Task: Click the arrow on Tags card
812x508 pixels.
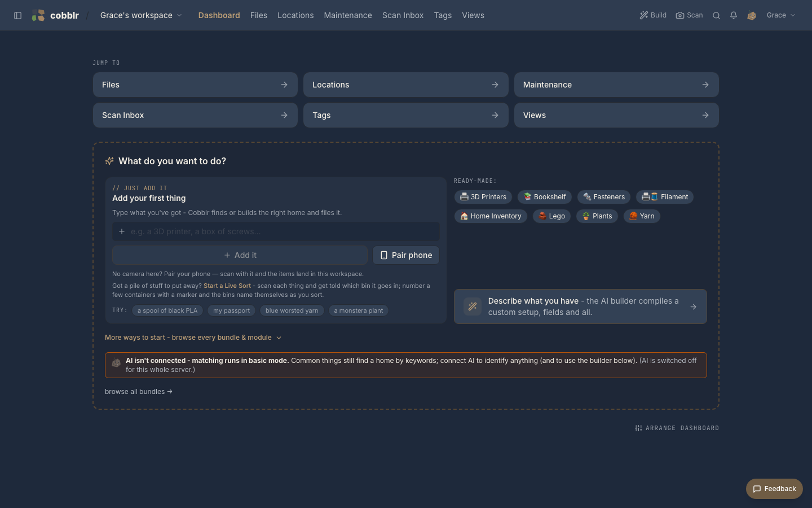Action: pyautogui.click(x=495, y=115)
